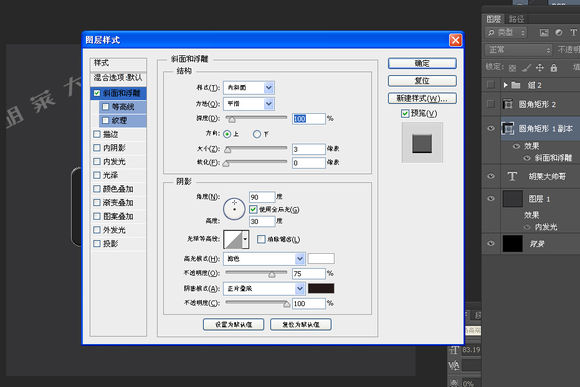Select 混合选项:默认 in the left list
580x387 pixels.
click(118, 78)
